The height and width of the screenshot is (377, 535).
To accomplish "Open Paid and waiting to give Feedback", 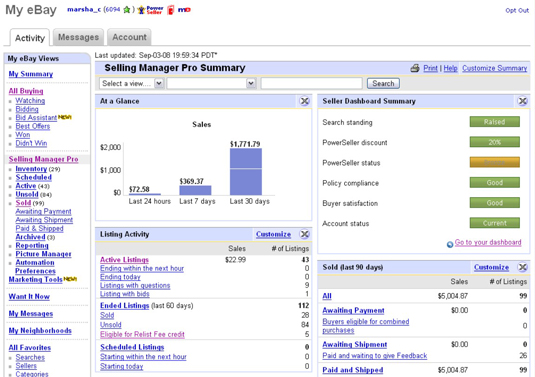I will click(x=375, y=356).
